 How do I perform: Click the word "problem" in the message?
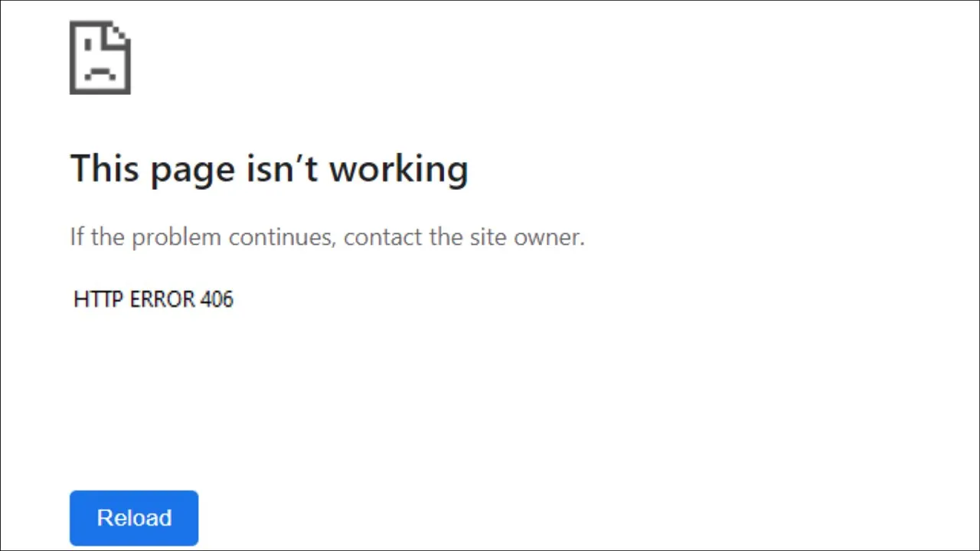176,238
